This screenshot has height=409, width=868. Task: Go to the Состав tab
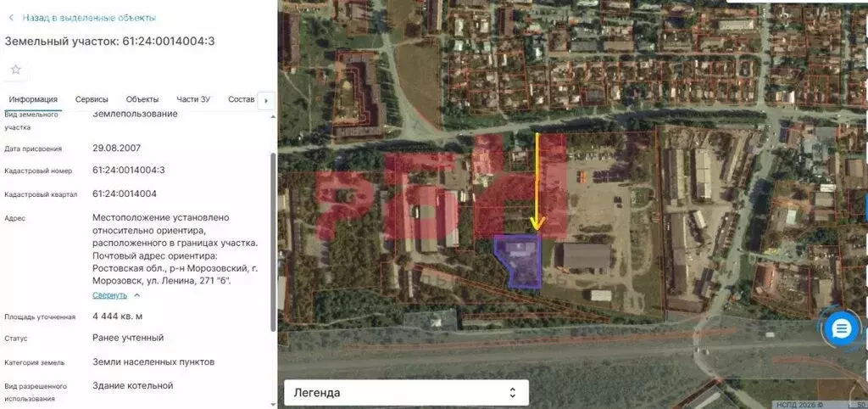tap(241, 99)
